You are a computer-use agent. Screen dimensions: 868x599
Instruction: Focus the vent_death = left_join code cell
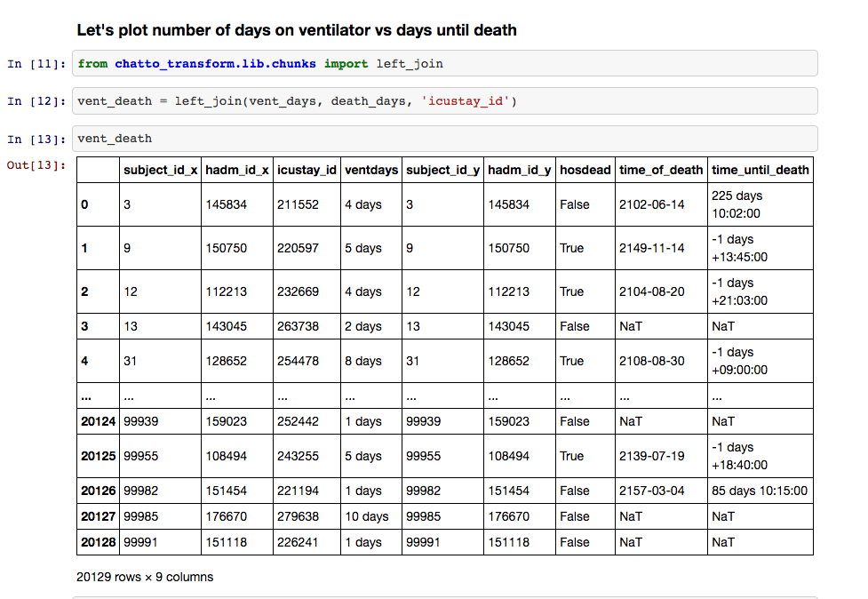[444, 101]
